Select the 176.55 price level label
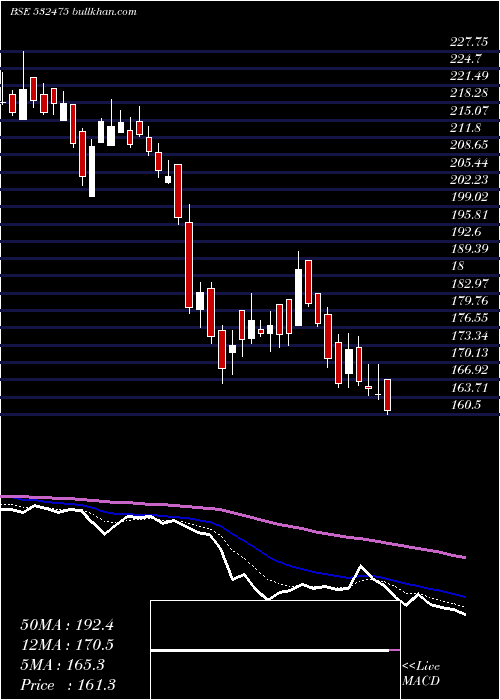 coord(469,317)
